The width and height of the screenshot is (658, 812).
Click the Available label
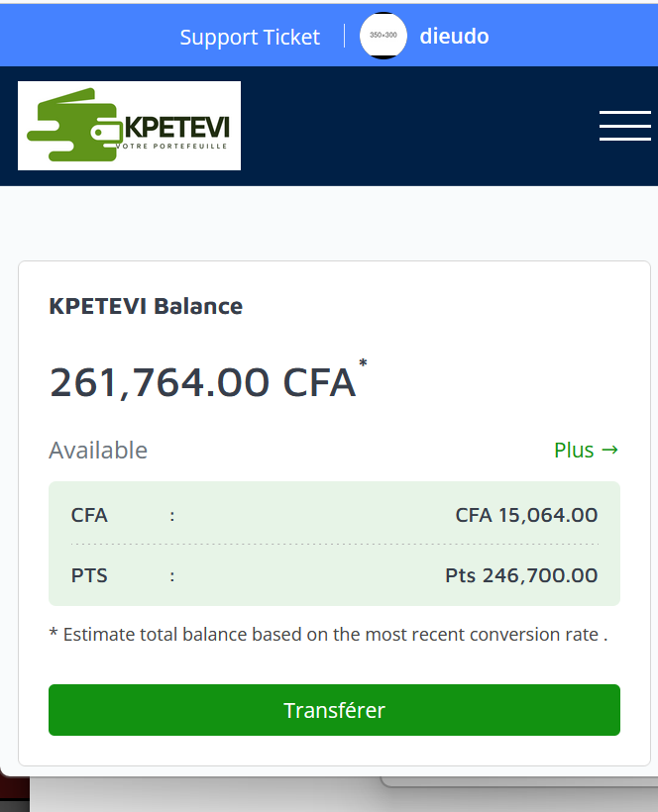(x=98, y=451)
